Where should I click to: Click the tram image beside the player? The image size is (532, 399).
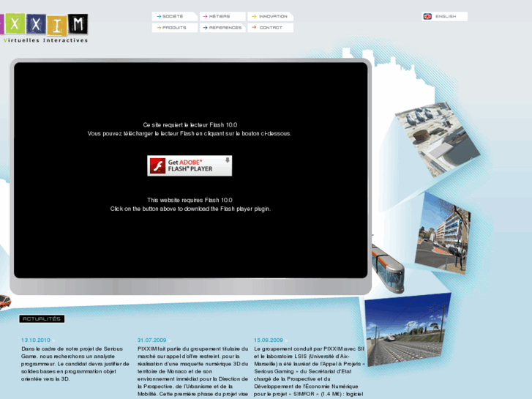(x=388, y=268)
